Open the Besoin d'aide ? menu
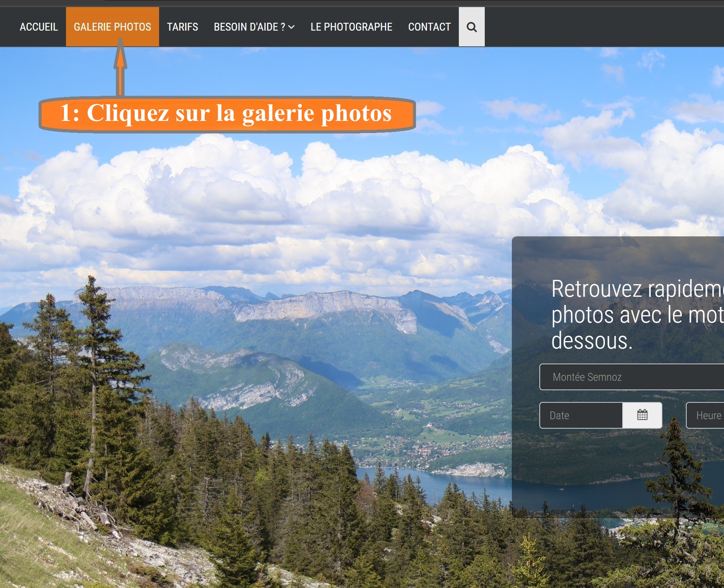The height and width of the screenshot is (588, 724). click(x=254, y=27)
